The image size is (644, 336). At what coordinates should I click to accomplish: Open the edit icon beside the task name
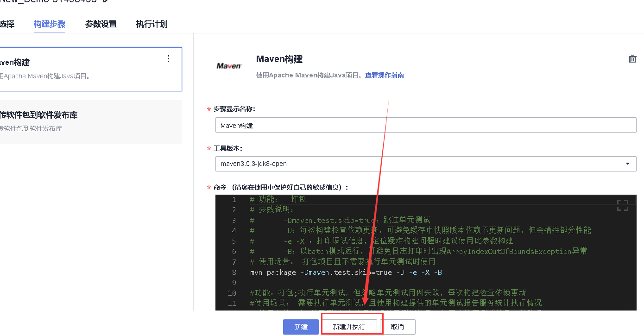106,1
